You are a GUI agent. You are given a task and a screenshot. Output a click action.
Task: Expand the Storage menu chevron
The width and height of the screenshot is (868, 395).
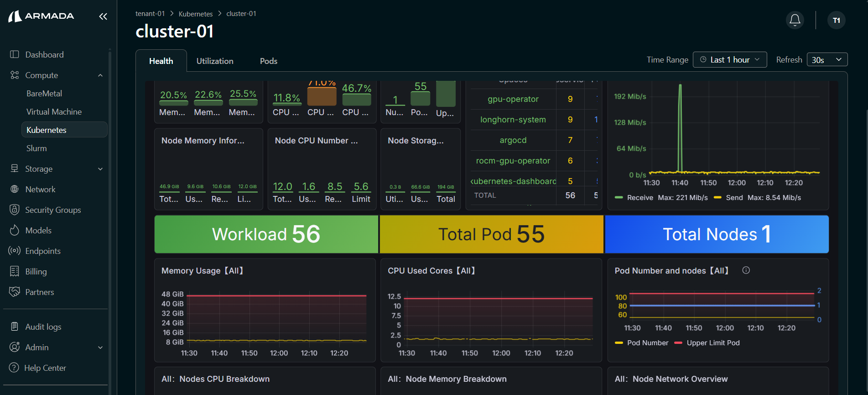pyautogui.click(x=100, y=169)
